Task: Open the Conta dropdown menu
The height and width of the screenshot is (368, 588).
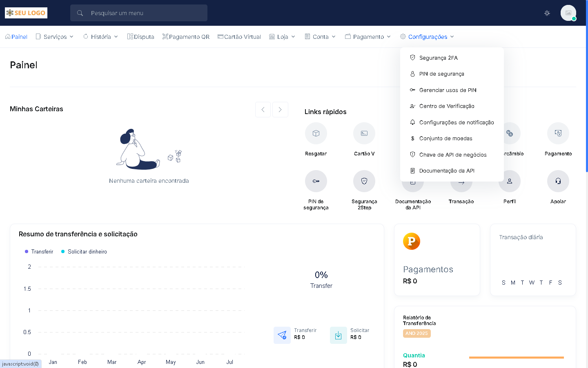Action: pyautogui.click(x=321, y=37)
